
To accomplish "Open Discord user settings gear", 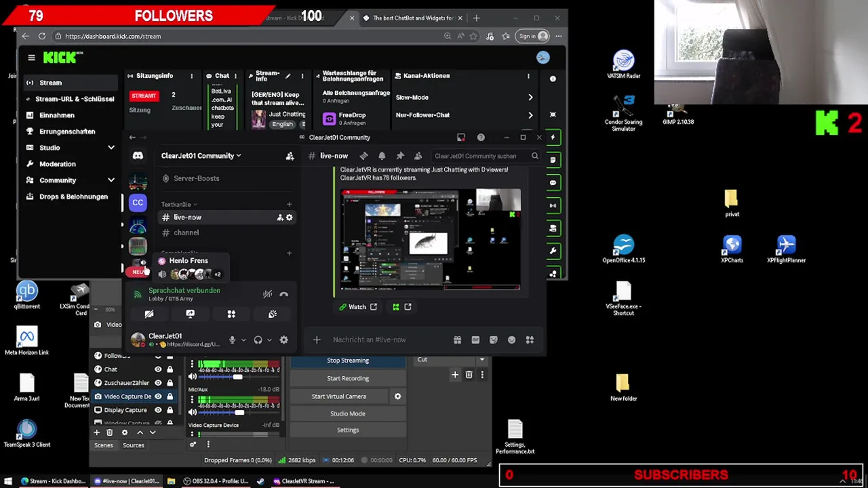I will 283,340.
